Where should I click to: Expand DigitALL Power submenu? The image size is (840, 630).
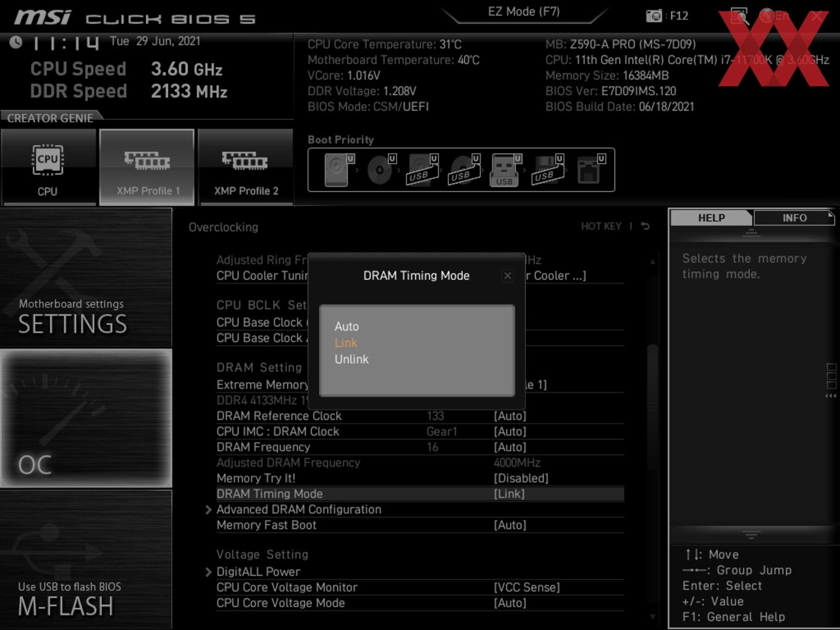(258, 572)
